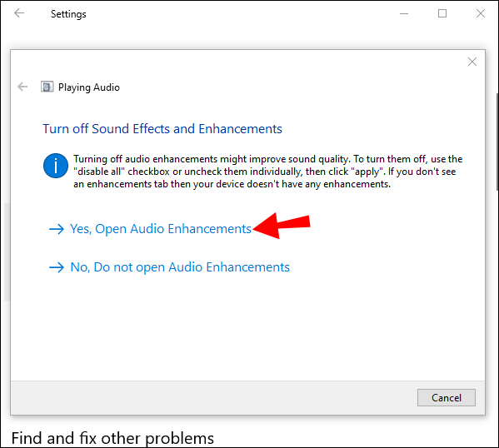Click arrow icon before No, Do not open
This screenshot has width=499, height=448.
[x=57, y=267]
